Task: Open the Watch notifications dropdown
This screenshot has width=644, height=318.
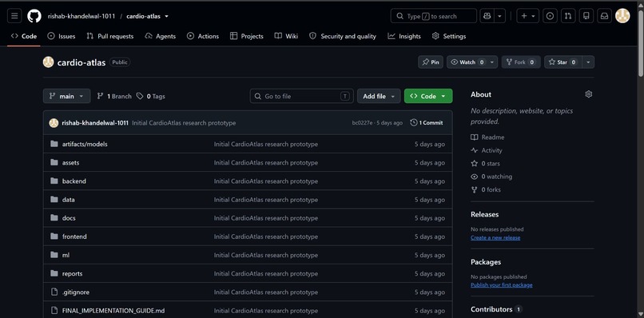Action: pos(472,62)
